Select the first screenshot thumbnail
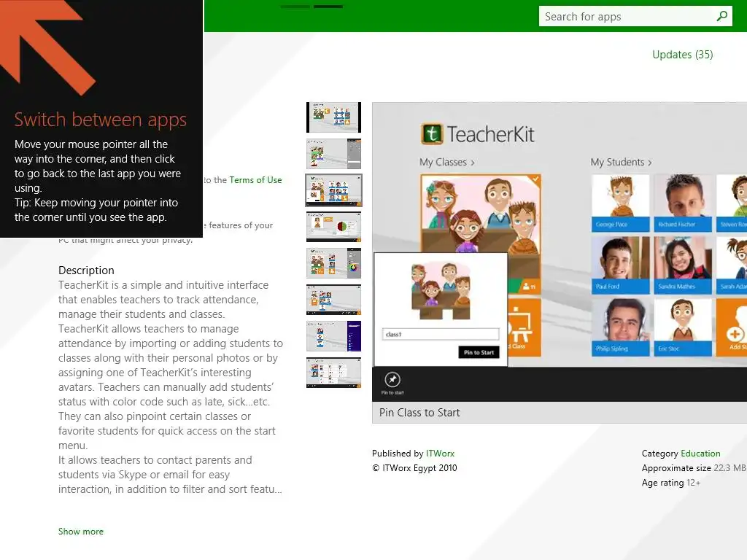Screen dimensions: 747x560 (333, 117)
